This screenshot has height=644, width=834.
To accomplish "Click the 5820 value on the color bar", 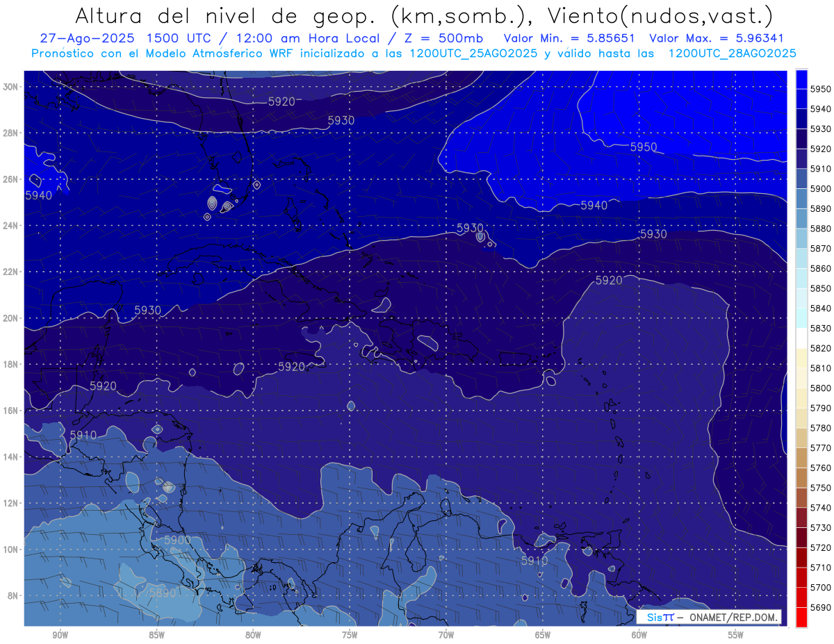I will tap(820, 347).
